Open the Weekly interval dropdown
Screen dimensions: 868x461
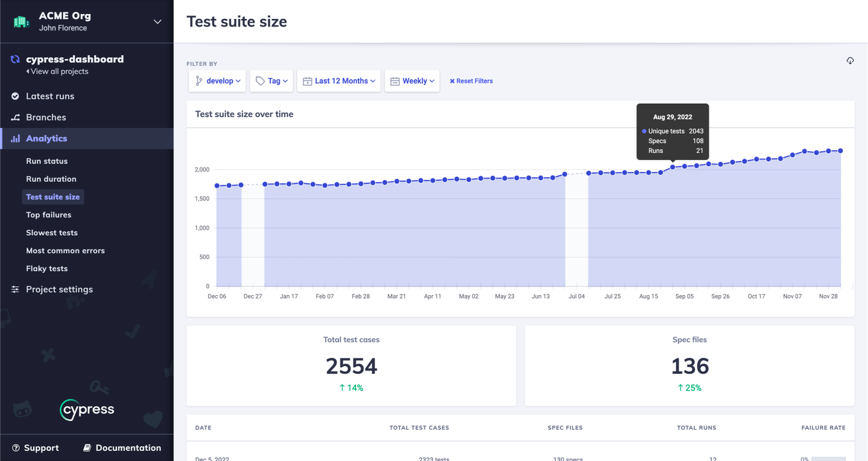point(412,81)
